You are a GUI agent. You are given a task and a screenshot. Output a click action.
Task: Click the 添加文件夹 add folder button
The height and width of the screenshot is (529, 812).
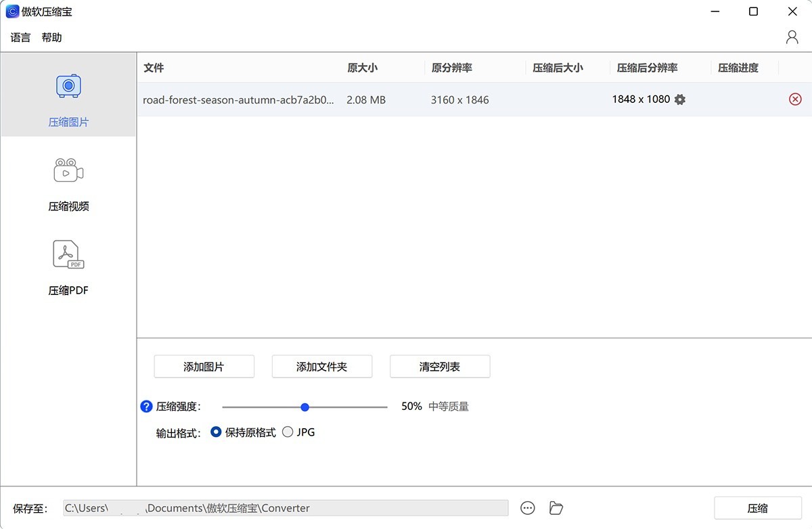(321, 366)
